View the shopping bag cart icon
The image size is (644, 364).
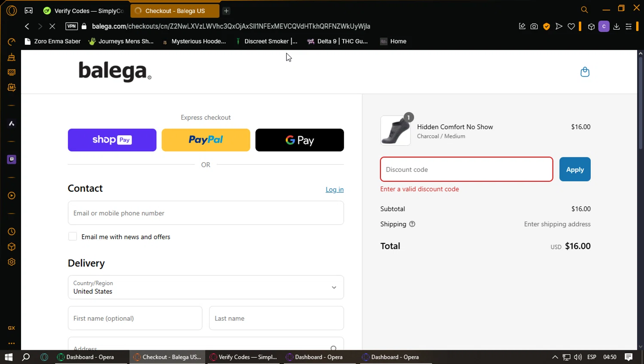coord(585,72)
